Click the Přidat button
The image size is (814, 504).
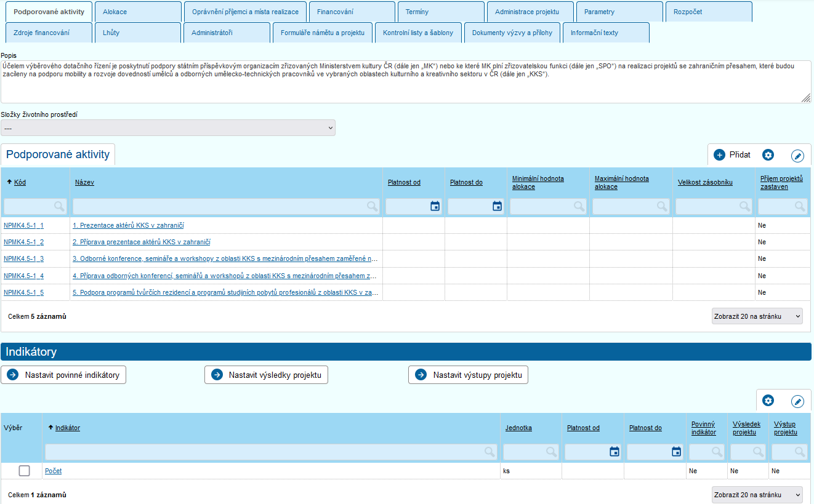click(x=732, y=155)
